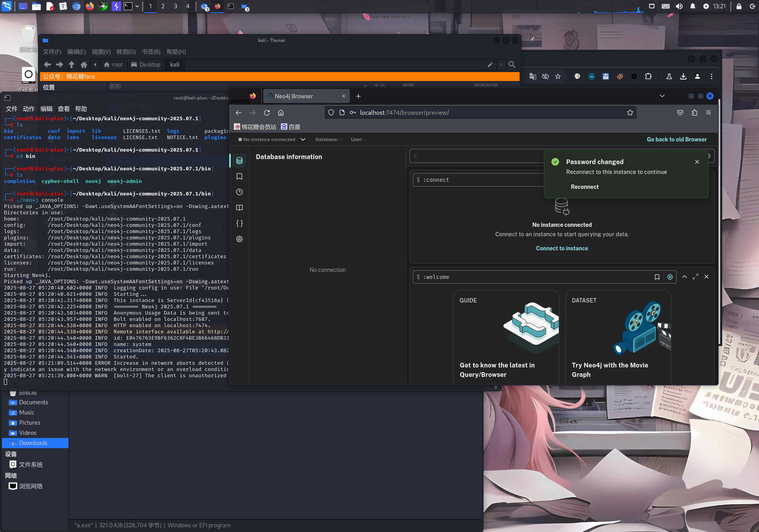Open query History clock icon in sidebar

[239, 192]
